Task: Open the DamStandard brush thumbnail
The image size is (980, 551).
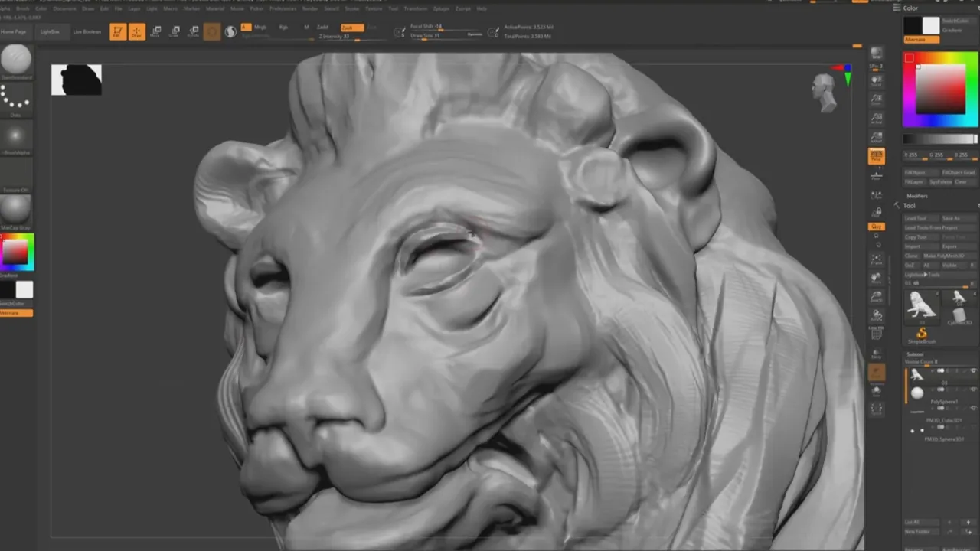Action: pos(16,60)
